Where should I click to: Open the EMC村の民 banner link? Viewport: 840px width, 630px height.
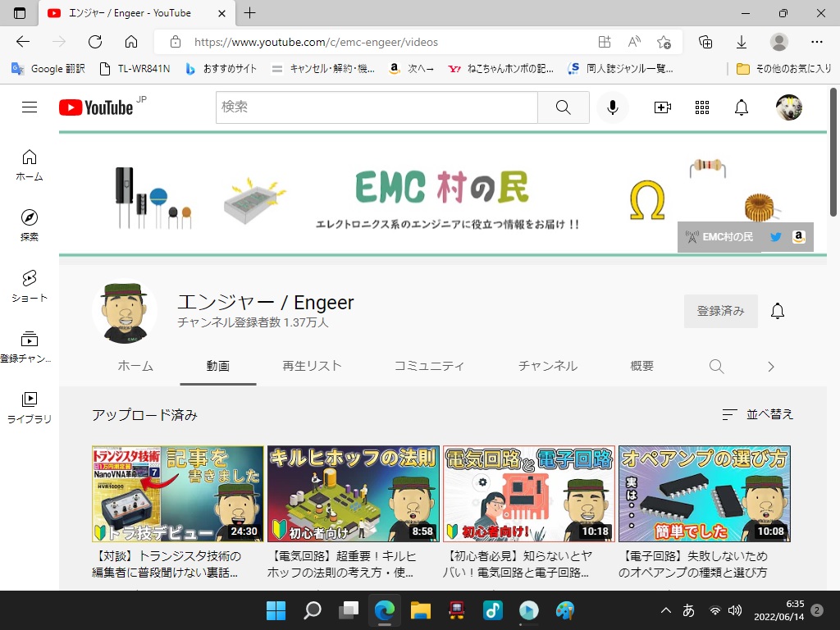click(719, 237)
